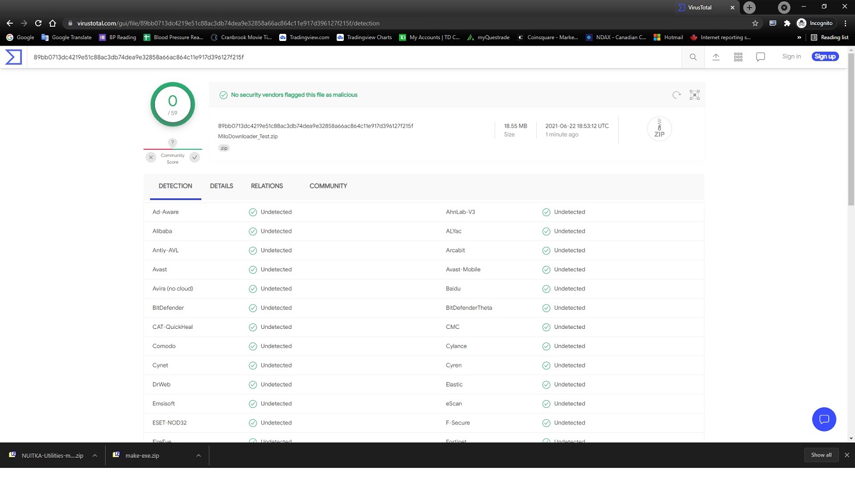Expand hidden bookmarks chevron
This screenshot has width=855, height=504.
point(799,37)
